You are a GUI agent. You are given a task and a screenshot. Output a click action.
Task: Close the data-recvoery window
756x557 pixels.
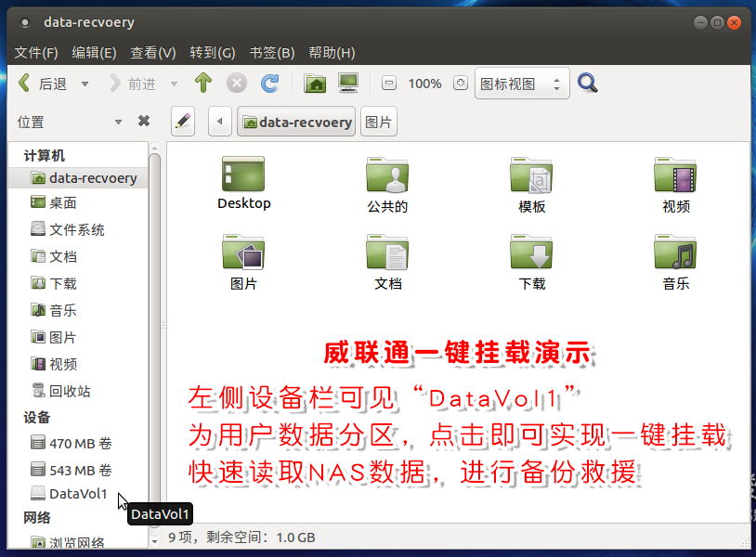click(x=734, y=22)
